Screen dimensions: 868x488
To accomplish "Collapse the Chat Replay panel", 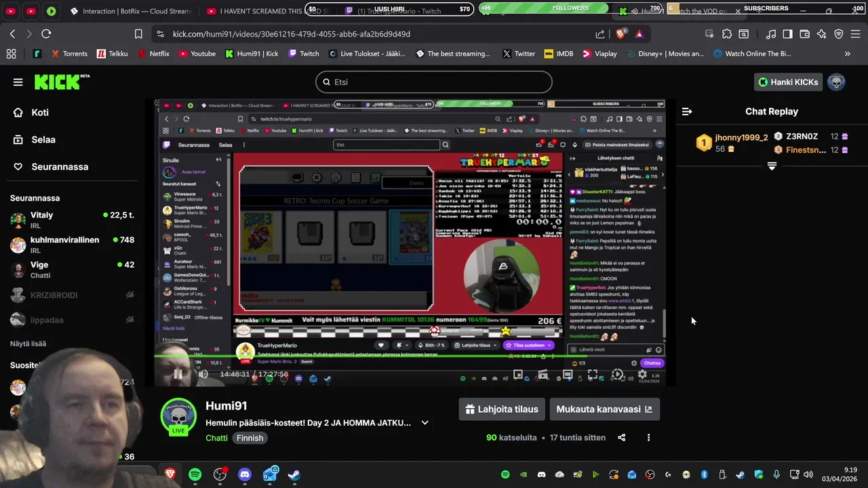I will click(687, 111).
